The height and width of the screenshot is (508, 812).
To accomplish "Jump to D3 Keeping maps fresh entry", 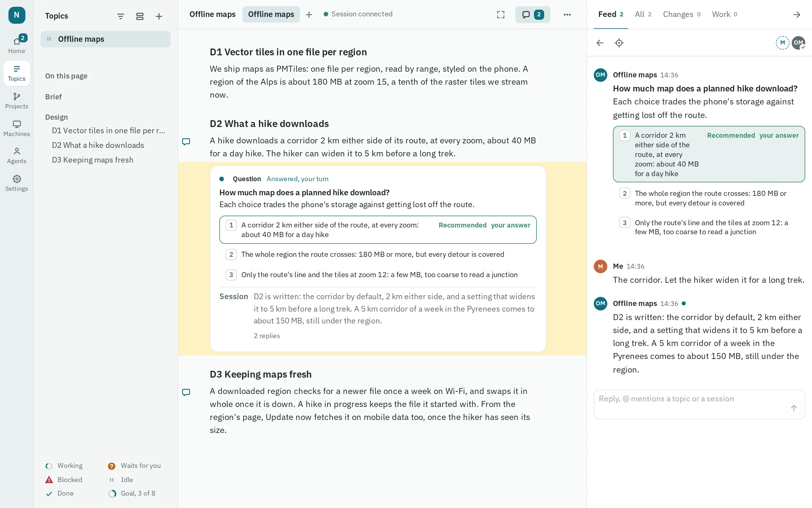I will click(92, 160).
